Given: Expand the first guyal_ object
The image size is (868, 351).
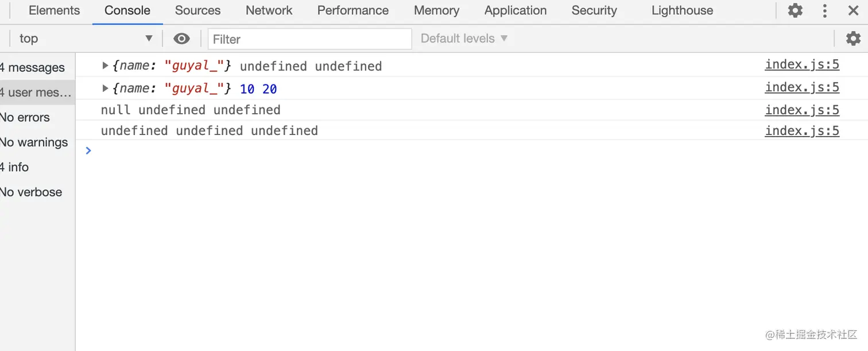Looking at the screenshot, I should tap(106, 65).
